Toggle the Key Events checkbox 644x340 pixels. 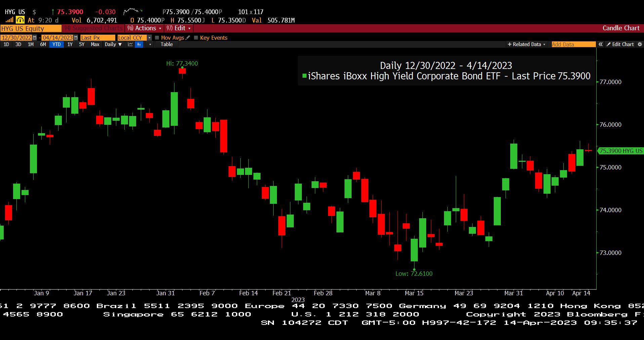click(x=196, y=38)
